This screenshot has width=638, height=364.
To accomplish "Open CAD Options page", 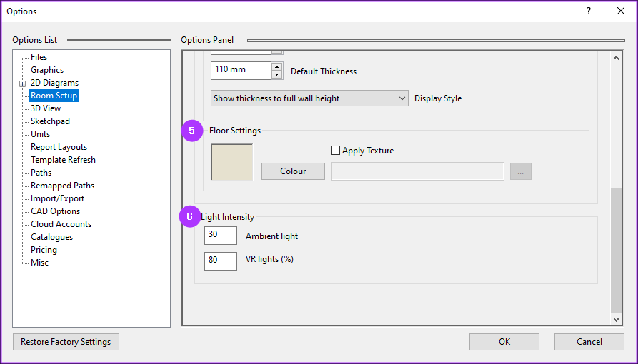I will coord(55,211).
